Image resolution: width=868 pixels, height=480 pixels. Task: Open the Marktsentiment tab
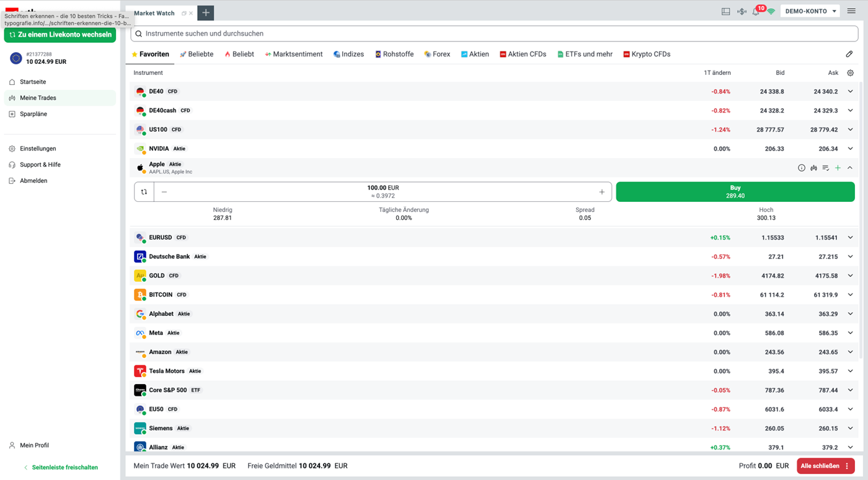coord(294,55)
